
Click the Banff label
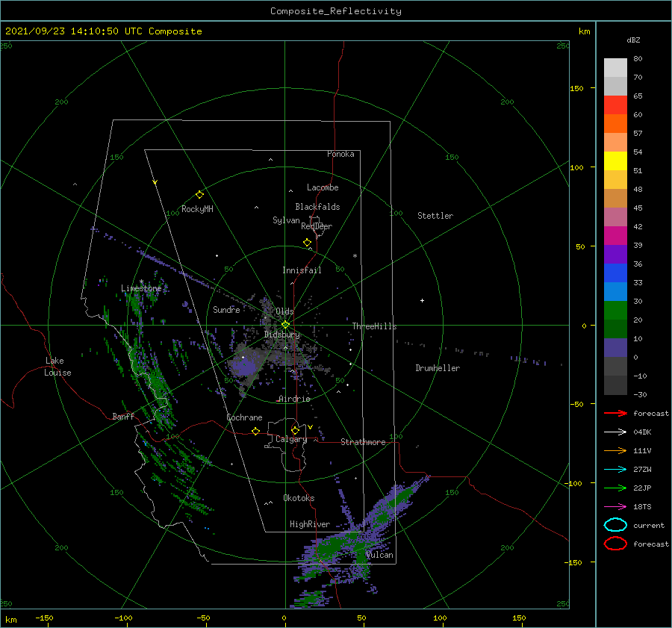click(x=123, y=416)
